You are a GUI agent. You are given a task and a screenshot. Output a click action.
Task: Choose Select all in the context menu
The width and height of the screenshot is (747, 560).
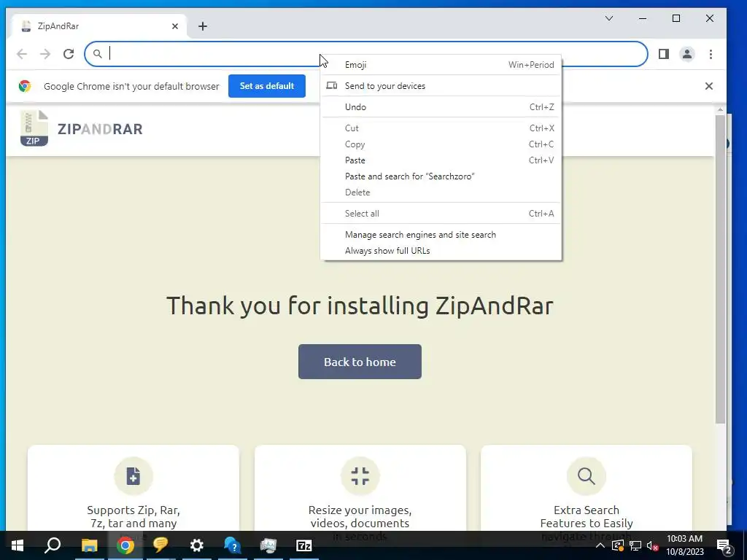[441, 214]
